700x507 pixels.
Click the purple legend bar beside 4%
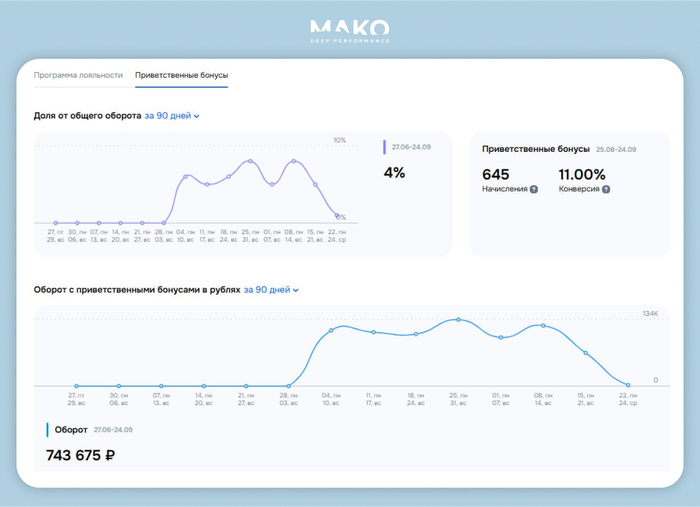click(x=385, y=148)
